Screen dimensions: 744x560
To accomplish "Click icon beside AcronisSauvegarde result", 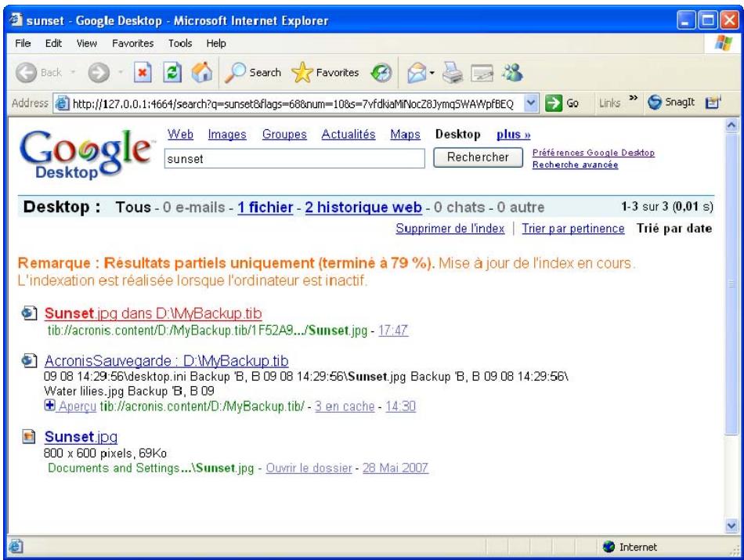I will 30,361.
